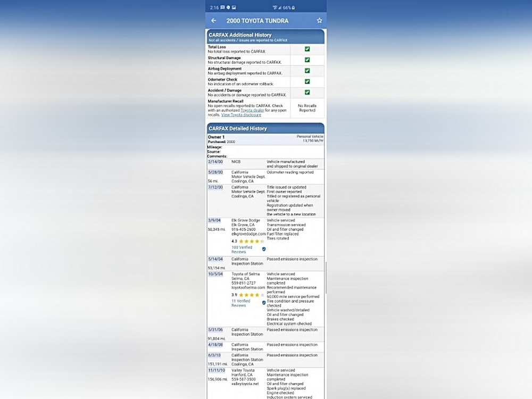Viewport: 532px width, 399px height.
Task: Click the Total Loss green checkmark
Action: click(307, 49)
